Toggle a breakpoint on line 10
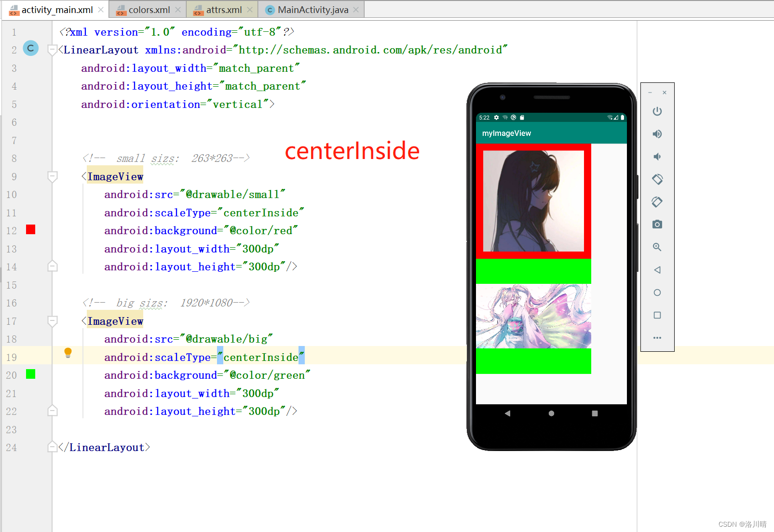This screenshot has width=774, height=532. [31, 194]
